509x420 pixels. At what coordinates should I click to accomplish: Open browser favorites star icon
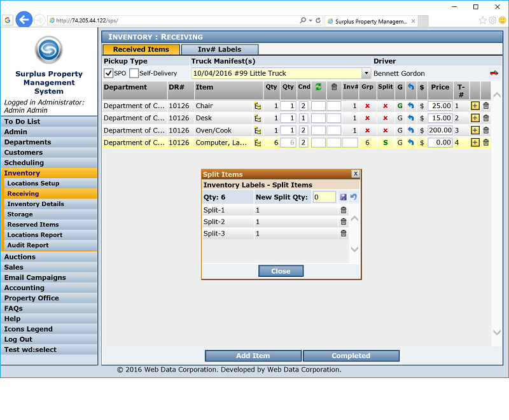(x=482, y=20)
